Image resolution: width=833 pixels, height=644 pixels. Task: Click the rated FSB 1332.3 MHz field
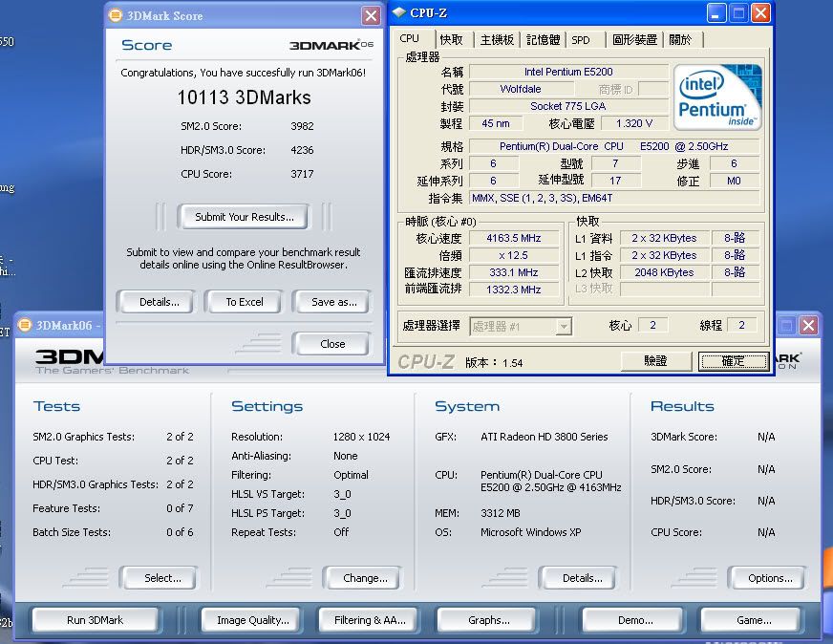[x=514, y=290]
